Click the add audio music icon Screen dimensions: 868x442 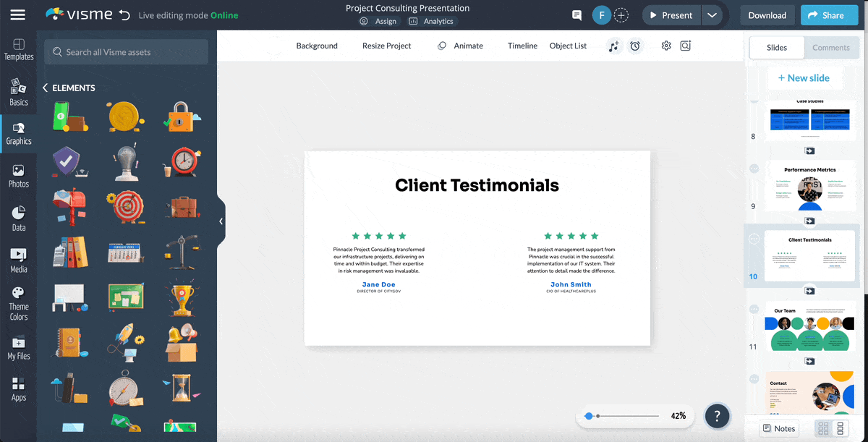[x=614, y=46]
